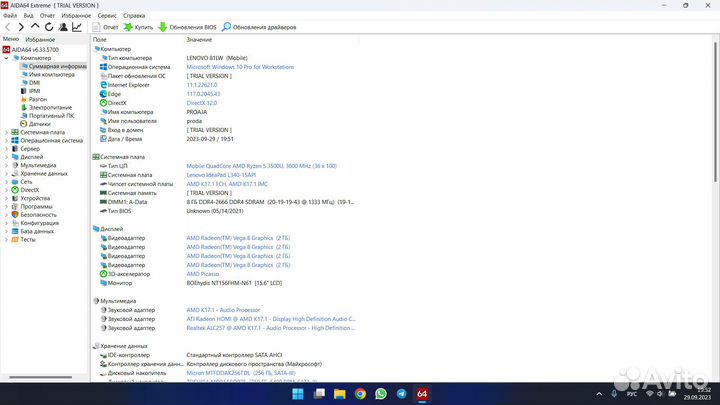Select База данных in the tree
720x405 pixels.
pos(33,231)
